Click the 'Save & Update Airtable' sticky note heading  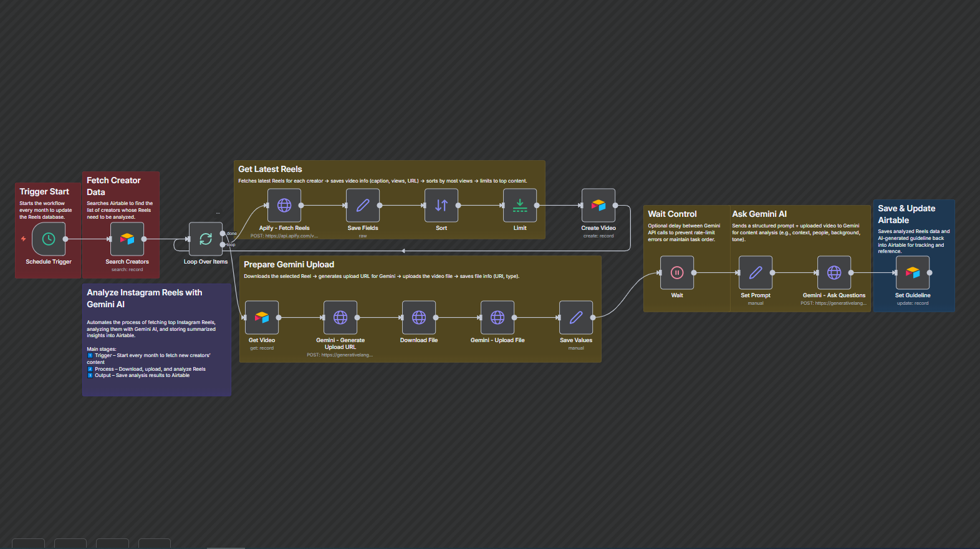[x=906, y=214]
